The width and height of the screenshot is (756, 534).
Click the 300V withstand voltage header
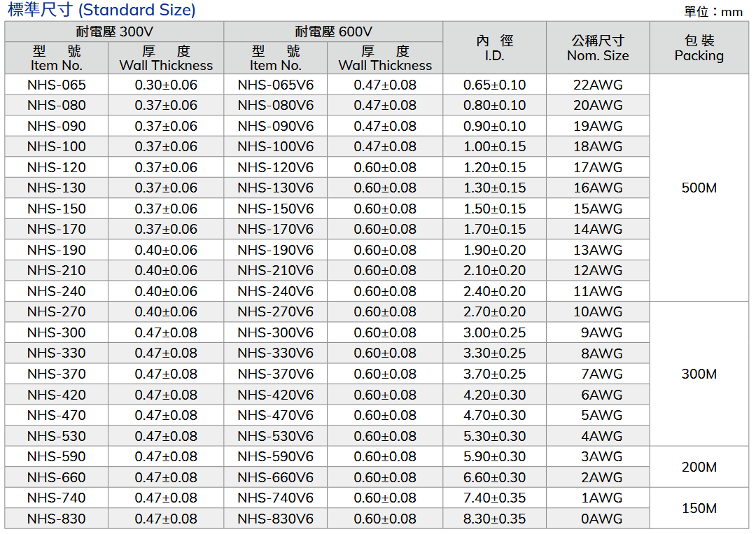coord(114,31)
